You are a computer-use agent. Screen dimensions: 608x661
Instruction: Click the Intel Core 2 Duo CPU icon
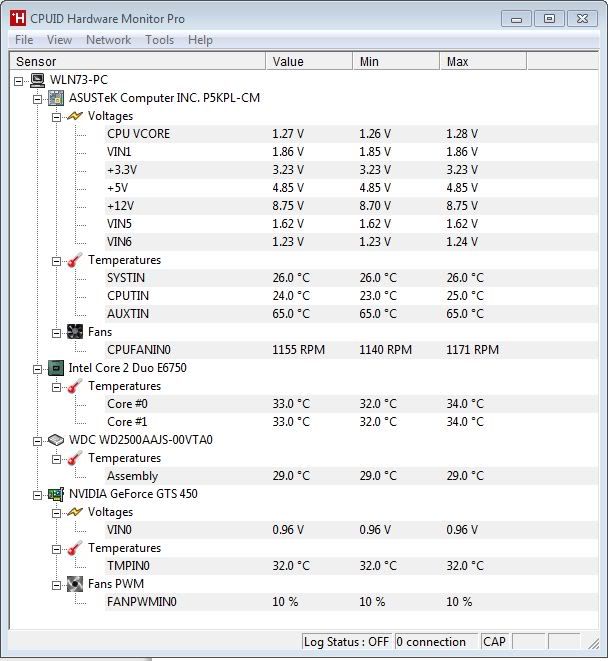point(57,368)
